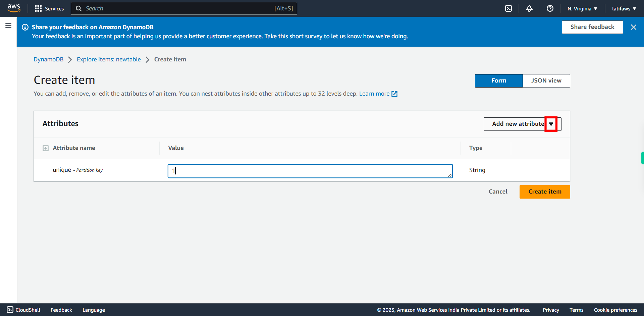Viewport: 644px width, 316px height.
Task: Open the Add new attribute dropdown
Action: point(522,124)
